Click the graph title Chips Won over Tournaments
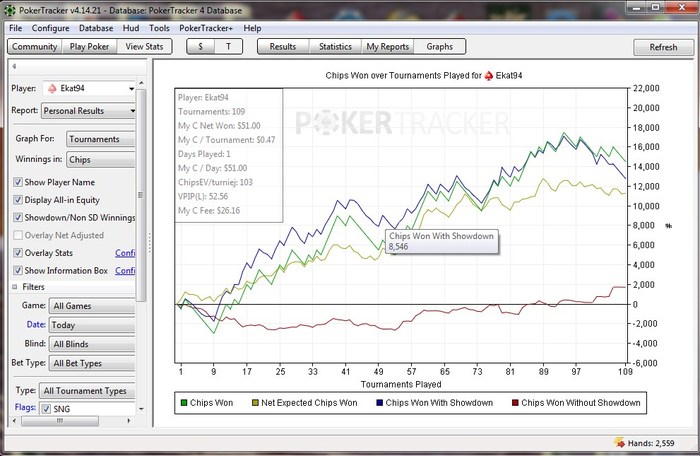700x456 pixels. click(424, 75)
